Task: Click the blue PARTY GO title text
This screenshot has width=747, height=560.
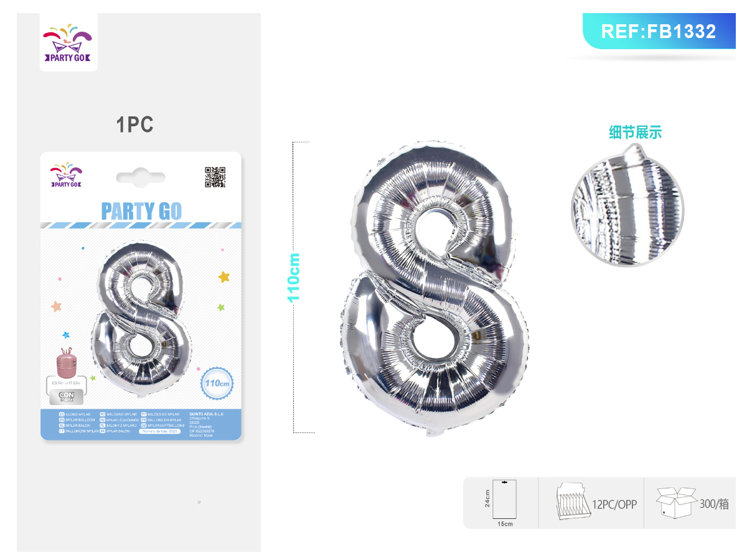Action: click(x=141, y=212)
